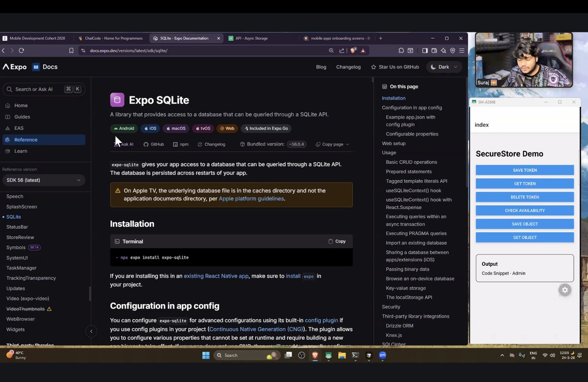The image size is (588, 382).
Task: Open the Dark theme dropdown
Action: 444,67
